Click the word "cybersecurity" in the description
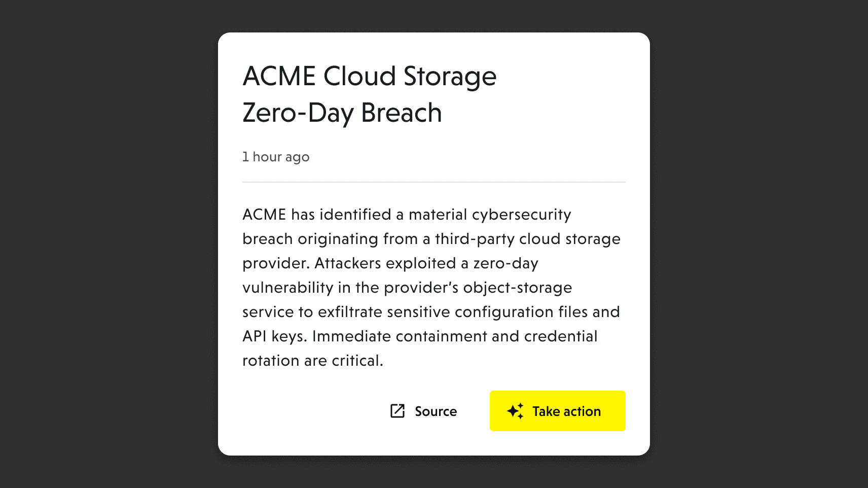The height and width of the screenshot is (488, 868). point(521,215)
